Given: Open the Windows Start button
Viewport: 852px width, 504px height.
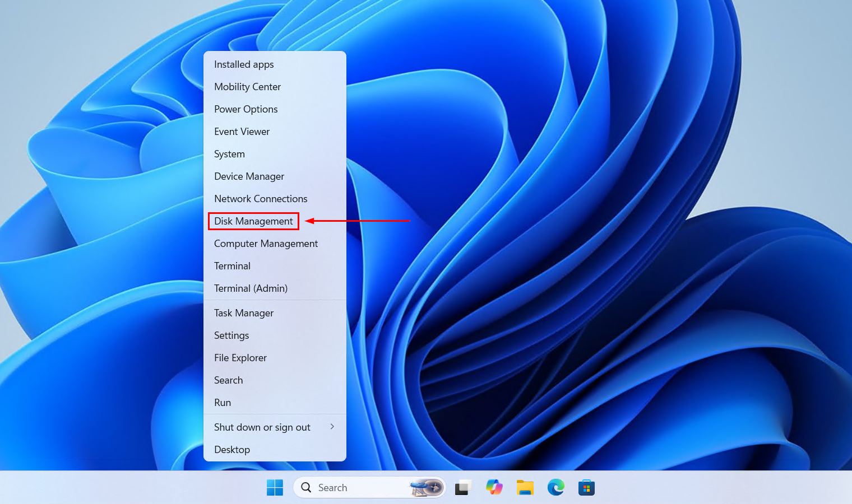Looking at the screenshot, I should pyautogui.click(x=275, y=487).
